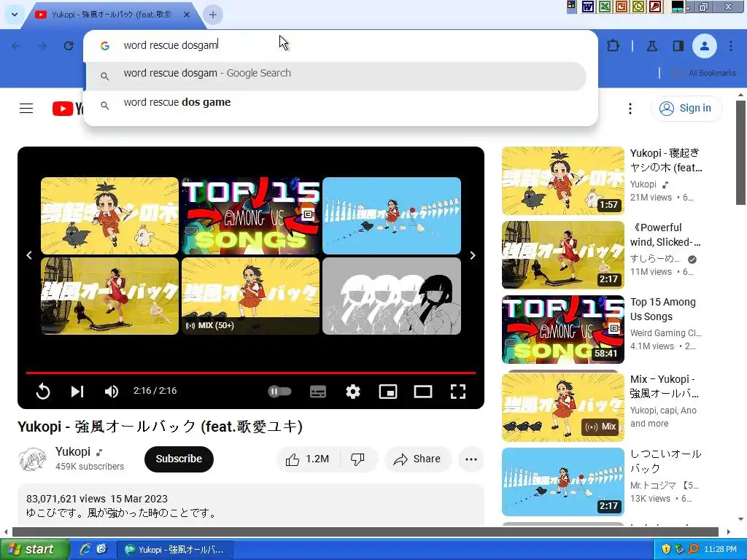Screen dimensions: 747x560
Task: Open the Chrome Labs flask icon
Action: (652, 46)
